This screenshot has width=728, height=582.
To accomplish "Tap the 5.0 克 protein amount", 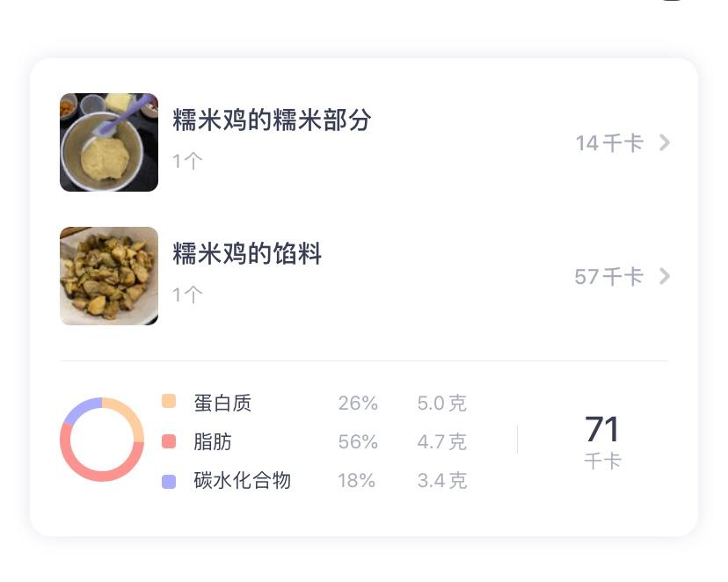I will [441, 404].
